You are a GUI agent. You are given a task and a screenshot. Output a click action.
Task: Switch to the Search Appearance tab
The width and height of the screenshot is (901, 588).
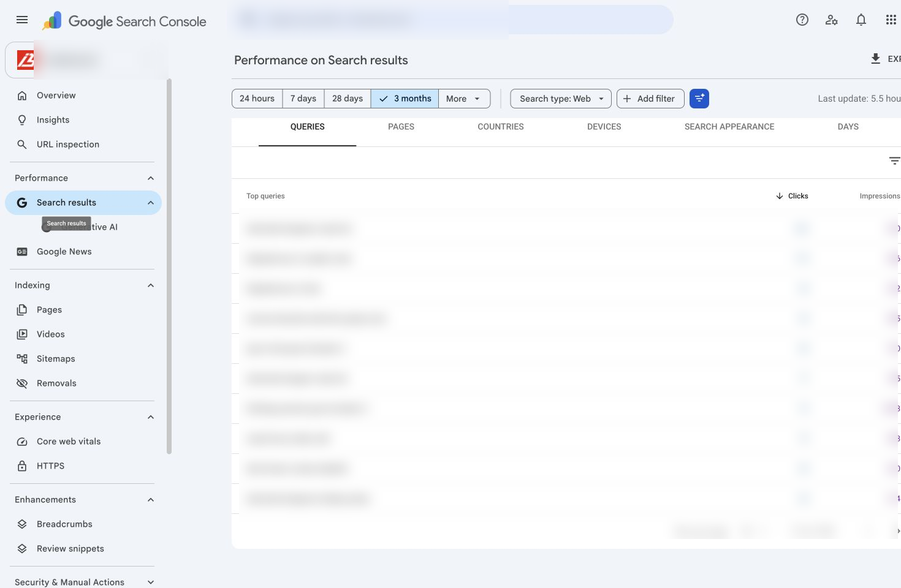pos(729,127)
